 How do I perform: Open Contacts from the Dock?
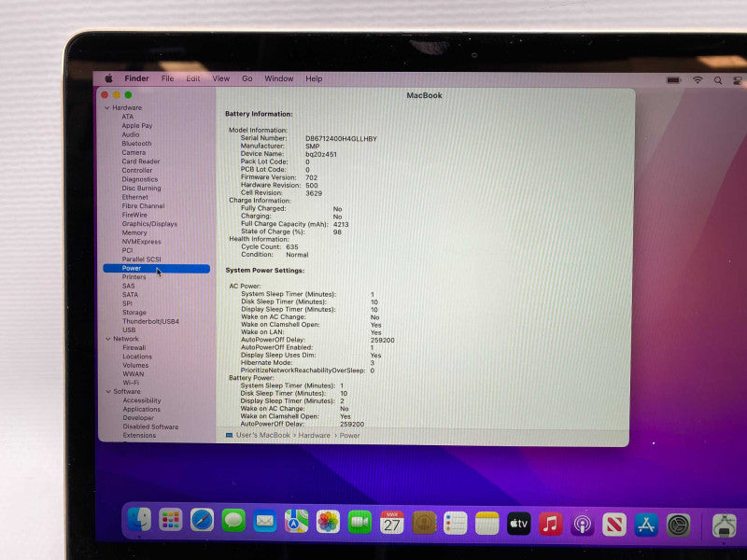(x=424, y=524)
